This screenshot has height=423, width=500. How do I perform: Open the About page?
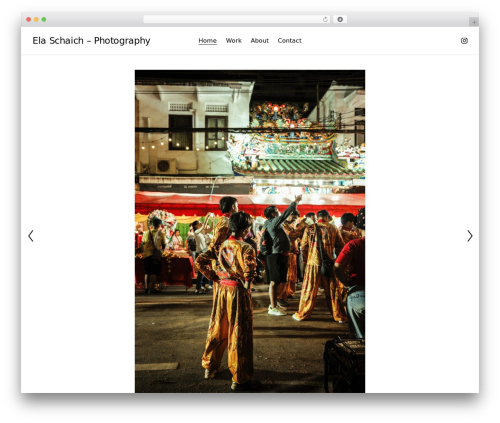pos(259,41)
